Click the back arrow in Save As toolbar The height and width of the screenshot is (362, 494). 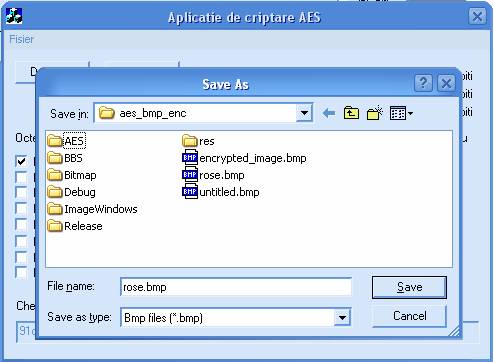tap(329, 113)
